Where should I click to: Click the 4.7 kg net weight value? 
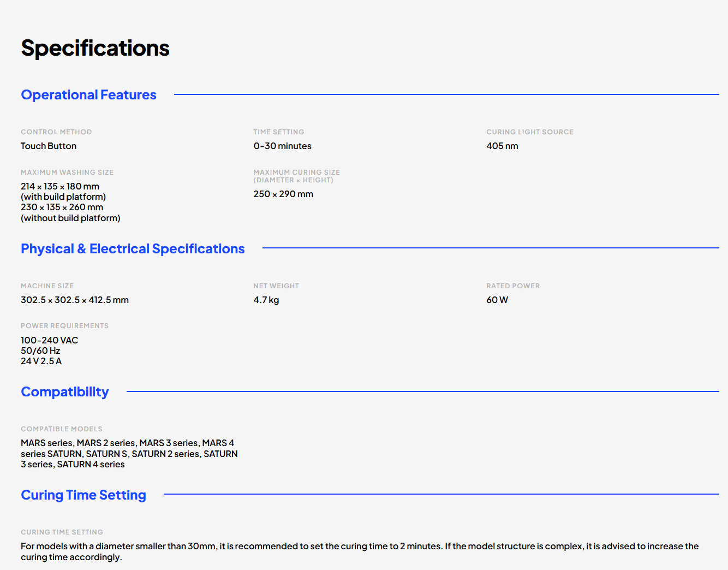(266, 300)
